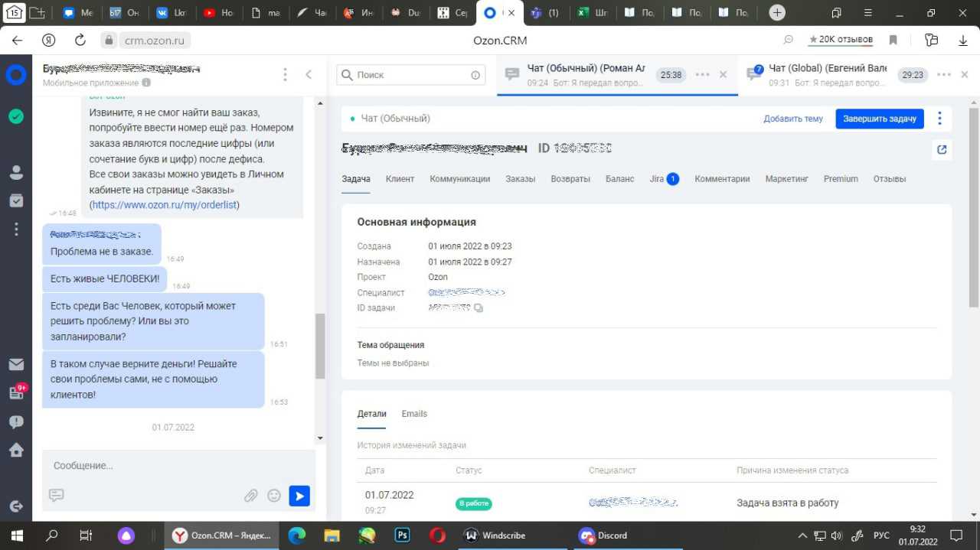Reload the page with the refresh icon
The height and width of the screenshot is (550, 980).
click(80, 41)
